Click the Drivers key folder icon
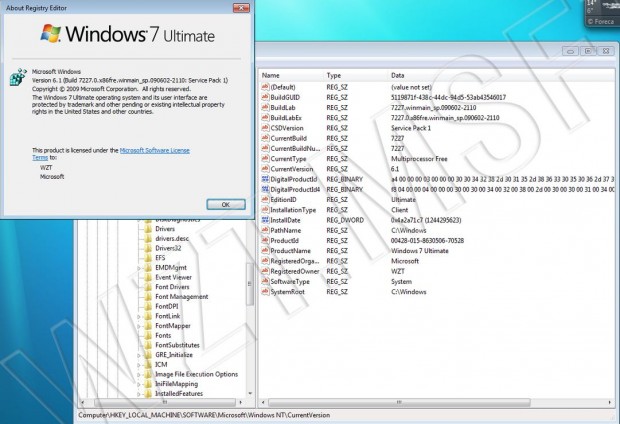 click(x=148, y=229)
